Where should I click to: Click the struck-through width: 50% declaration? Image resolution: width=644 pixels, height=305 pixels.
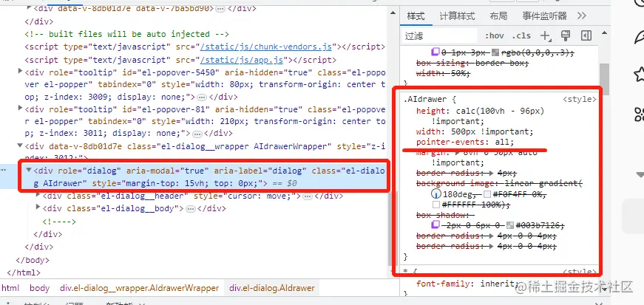click(x=443, y=73)
